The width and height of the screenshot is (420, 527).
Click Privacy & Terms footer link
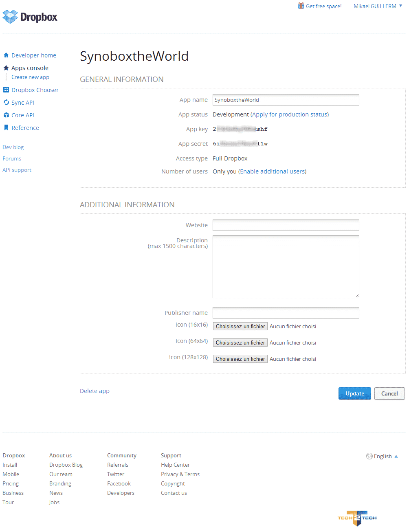point(180,474)
